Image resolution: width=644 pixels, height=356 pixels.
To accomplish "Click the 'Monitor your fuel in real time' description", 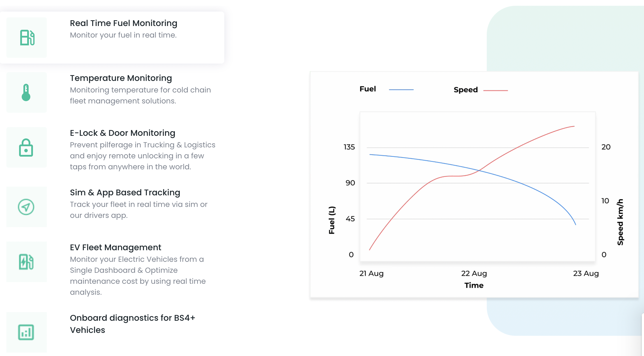I will point(123,35).
